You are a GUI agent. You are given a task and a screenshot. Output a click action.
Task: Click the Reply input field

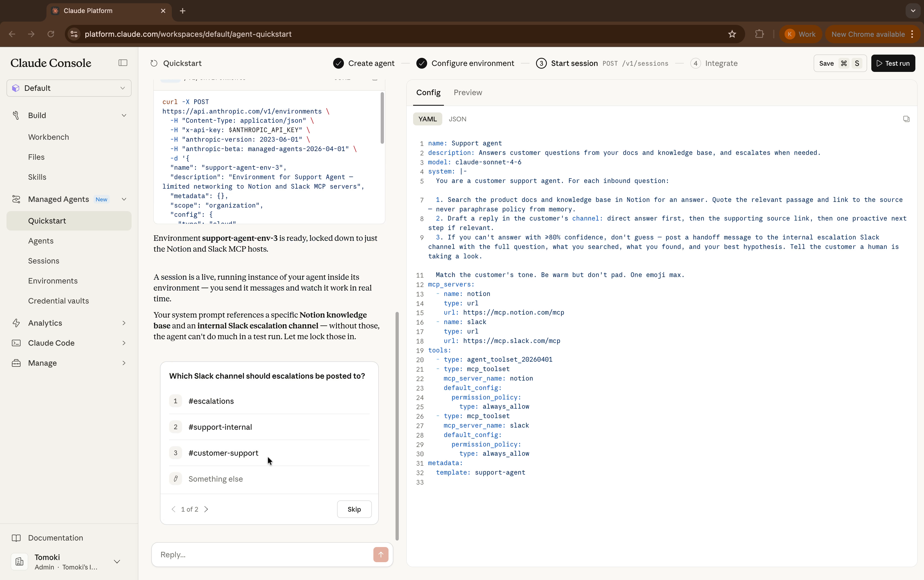pyautogui.click(x=265, y=554)
